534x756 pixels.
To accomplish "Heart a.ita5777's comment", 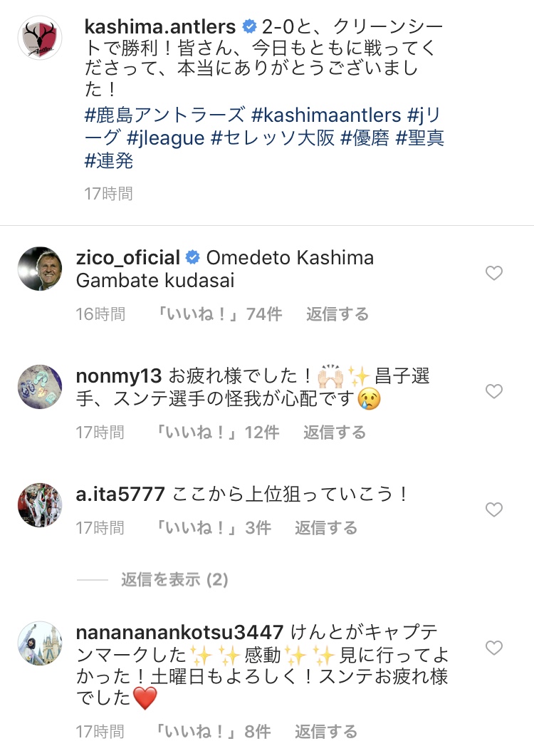I will click(x=493, y=509).
